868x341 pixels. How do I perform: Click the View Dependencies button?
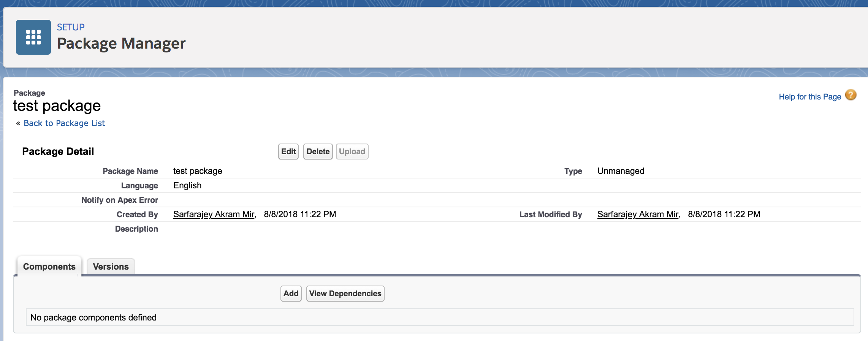pyautogui.click(x=345, y=294)
